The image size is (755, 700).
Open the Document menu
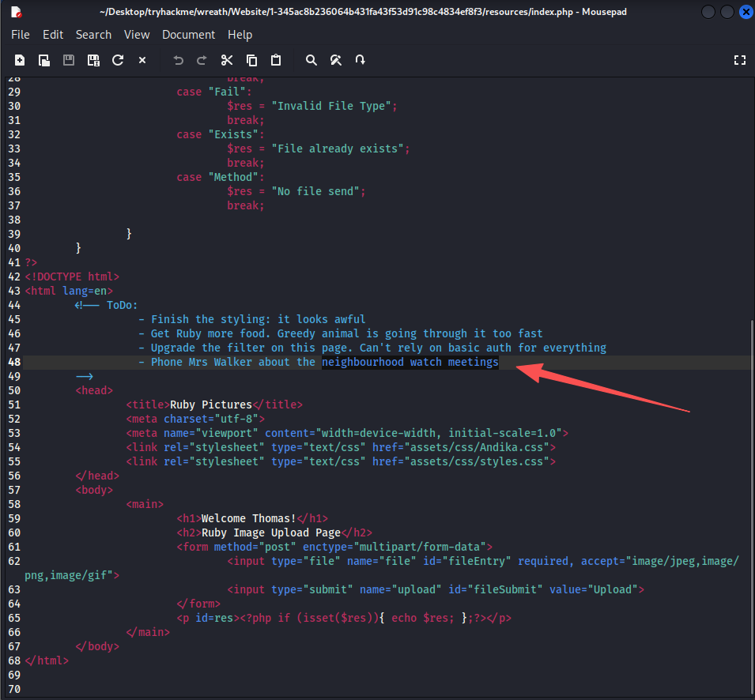point(188,35)
